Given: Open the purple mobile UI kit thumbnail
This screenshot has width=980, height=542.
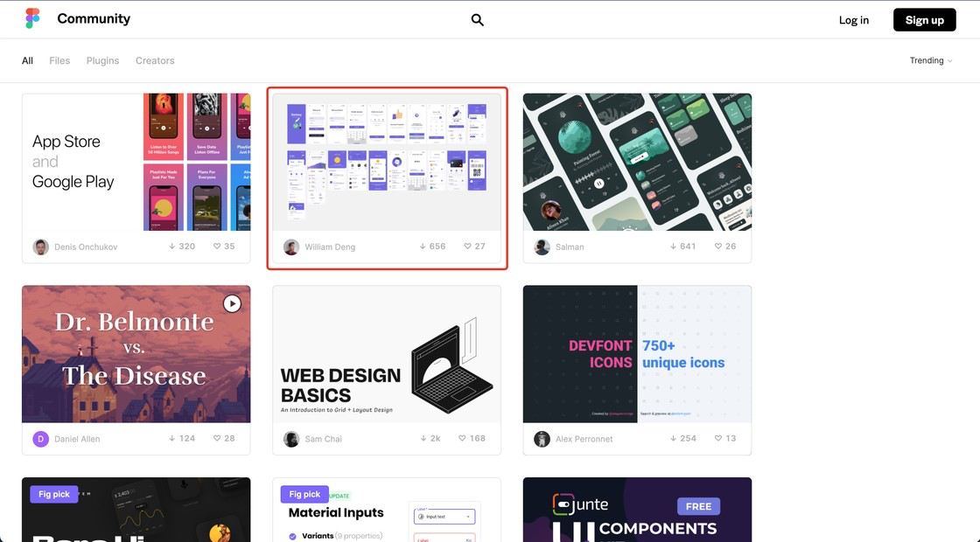Looking at the screenshot, I should [387, 163].
